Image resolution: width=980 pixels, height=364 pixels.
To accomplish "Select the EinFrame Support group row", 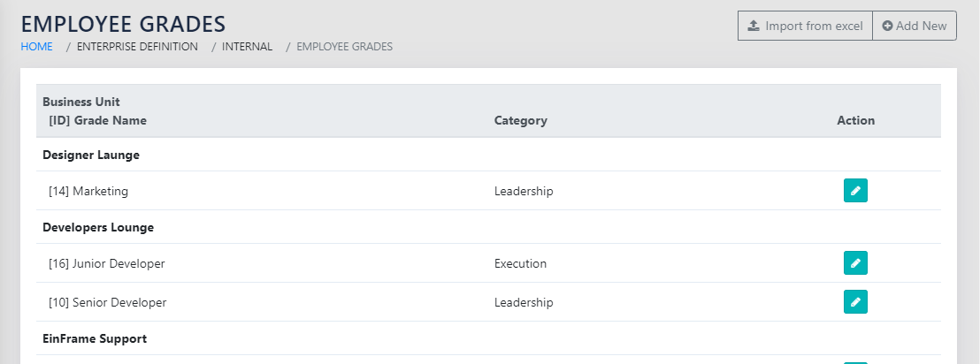I will 95,338.
